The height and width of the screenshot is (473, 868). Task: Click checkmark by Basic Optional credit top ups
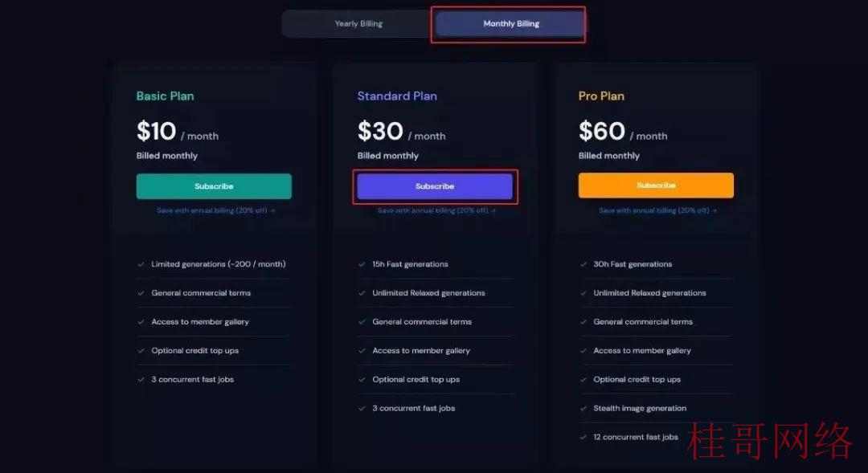point(141,351)
